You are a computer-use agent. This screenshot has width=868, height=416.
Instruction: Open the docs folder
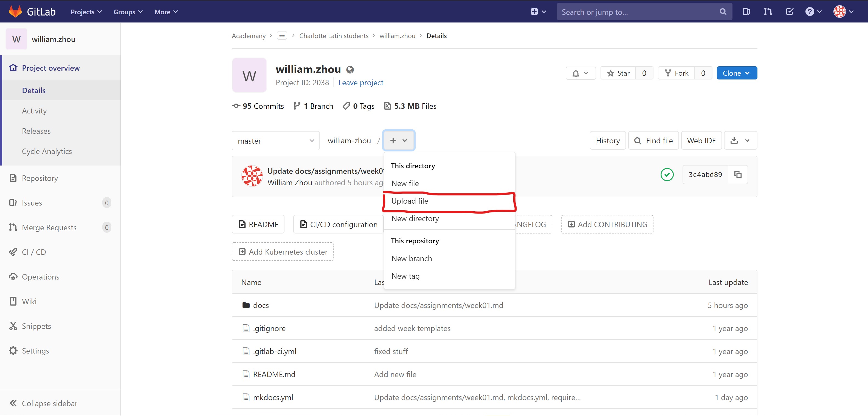click(x=261, y=305)
